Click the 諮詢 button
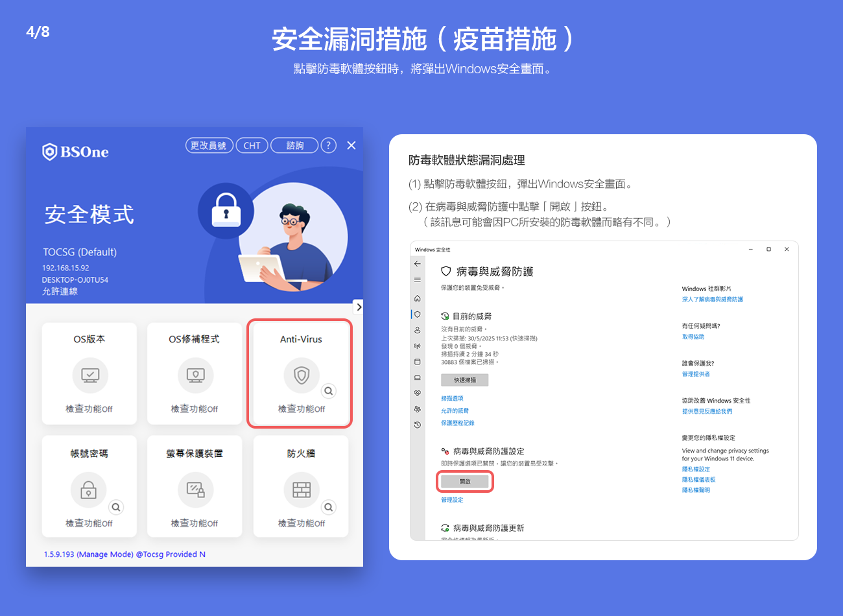The image size is (843, 616). 294,145
